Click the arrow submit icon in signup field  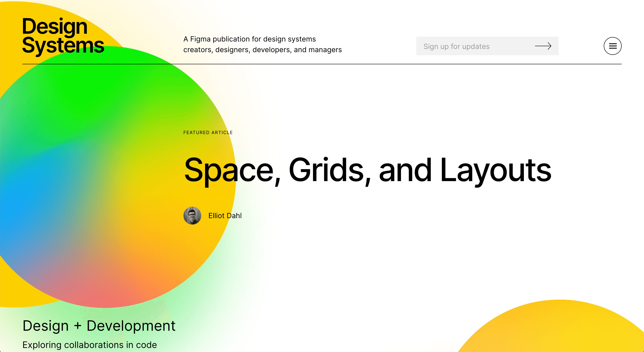tap(543, 46)
